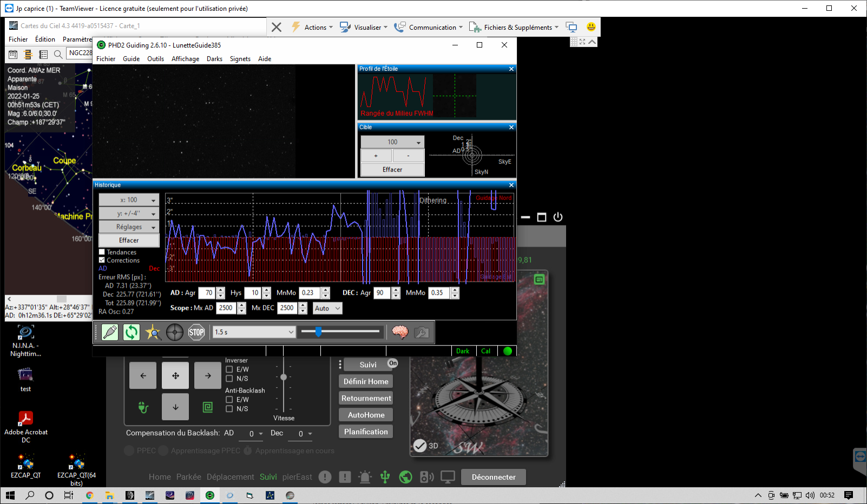Click the Déconnecter button
This screenshot has height=504, width=867.
click(x=494, y=477)
